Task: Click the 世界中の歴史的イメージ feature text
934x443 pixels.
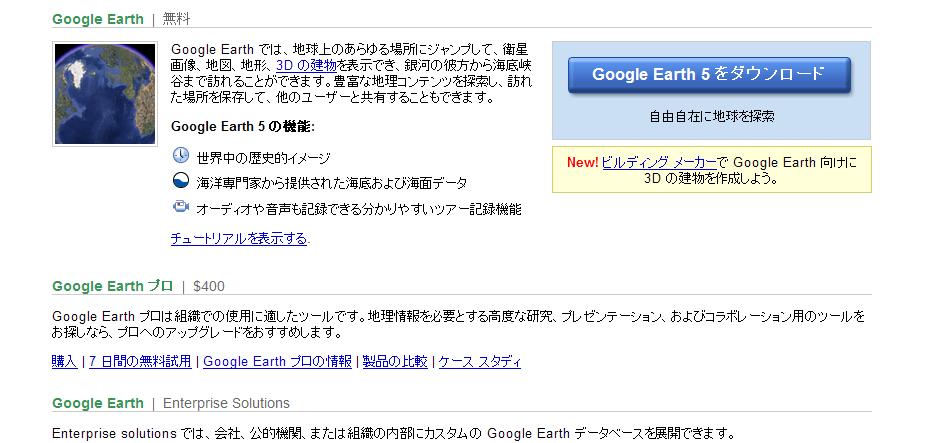Action: click(263, 158)
